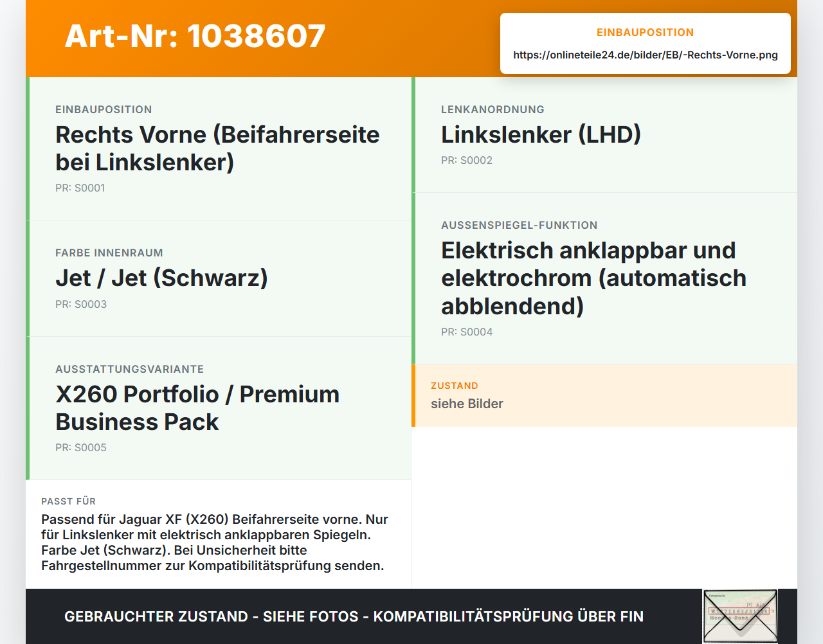This screenshot has width=823, height=644.
Task: Click the Elektrisch anklappbar und elektrochrom value
Action: (x=593, y=278)
